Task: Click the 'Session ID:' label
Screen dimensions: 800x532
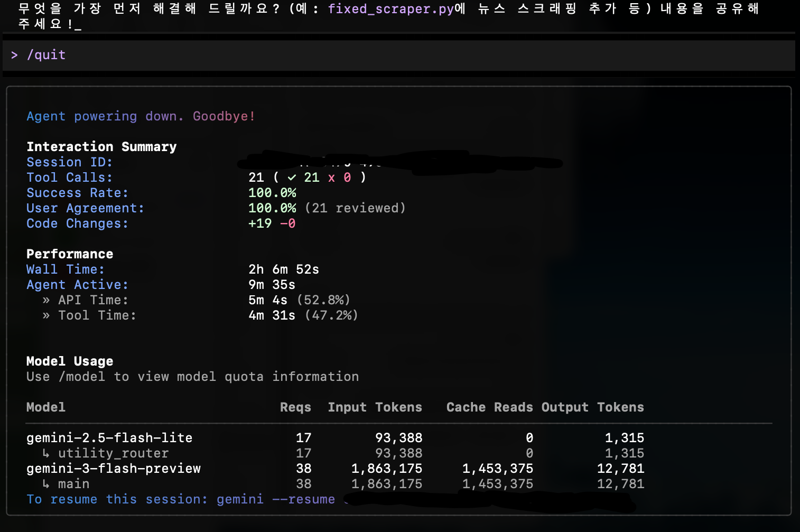Action: [69, 162]
